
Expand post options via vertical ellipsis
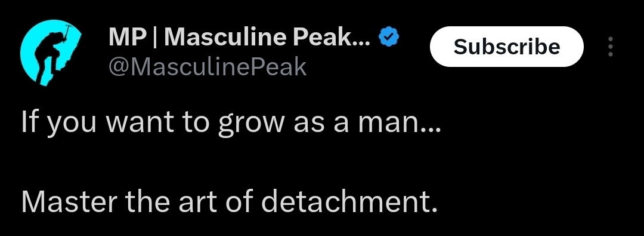point(611,47)
